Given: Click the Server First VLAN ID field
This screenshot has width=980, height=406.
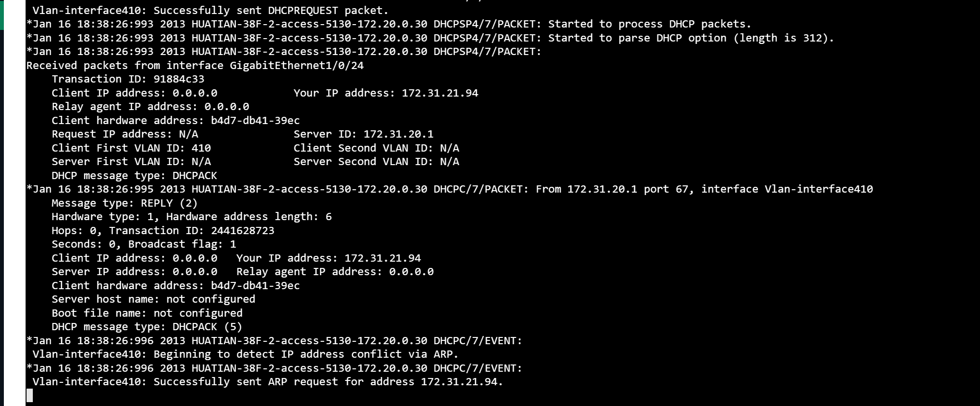Looking at the screenshot, I should [x=131, y=162].
